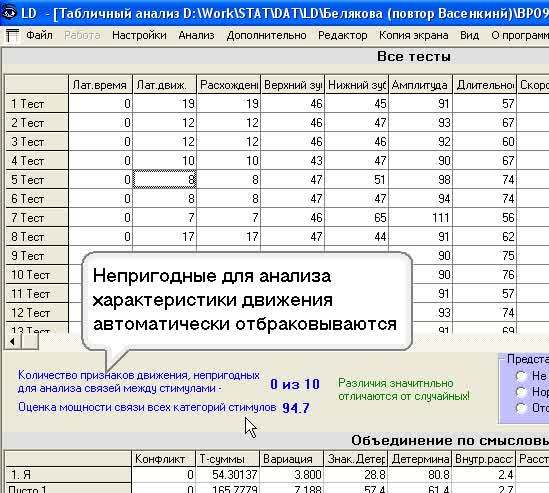Select the 5 Тест row header
Viewport: 549px width, 493px height.
coord(37,180)
